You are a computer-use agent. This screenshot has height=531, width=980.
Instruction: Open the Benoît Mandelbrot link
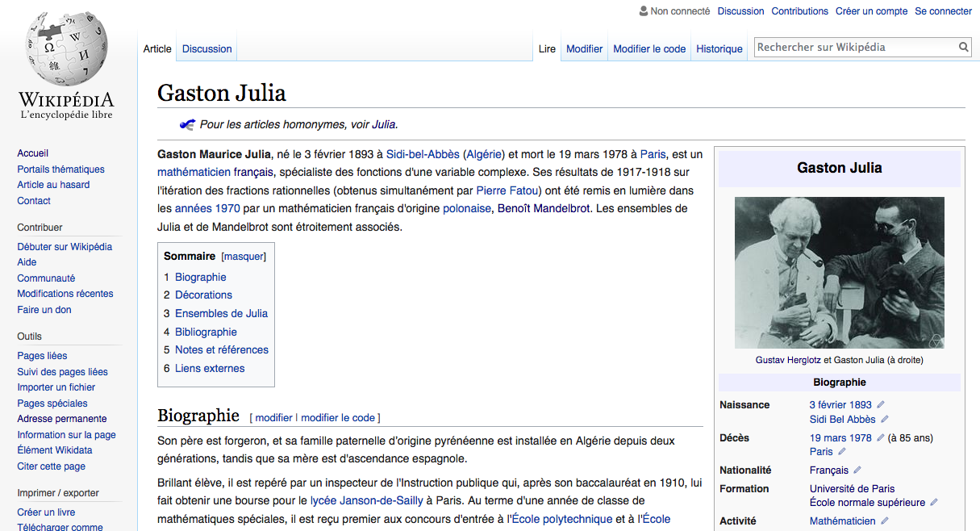coord(544,208)
